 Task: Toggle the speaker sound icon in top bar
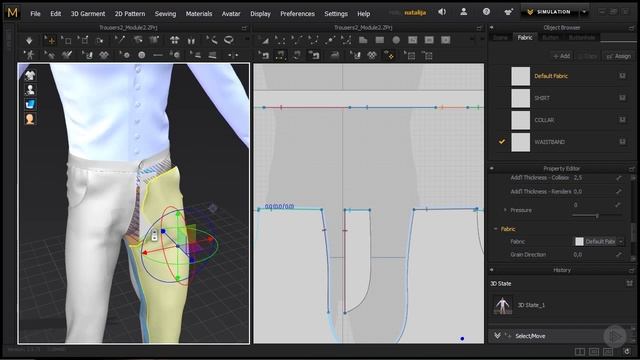pos(442,12)
